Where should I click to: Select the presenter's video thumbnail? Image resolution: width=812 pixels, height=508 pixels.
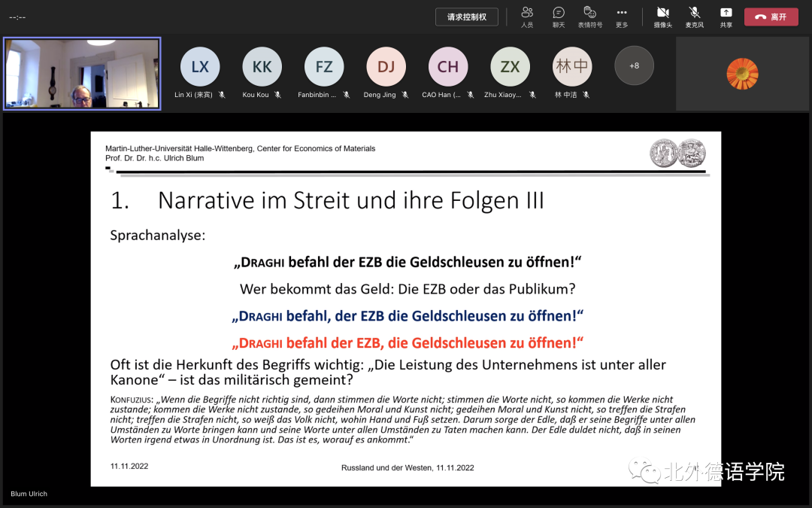click(82, 74)
